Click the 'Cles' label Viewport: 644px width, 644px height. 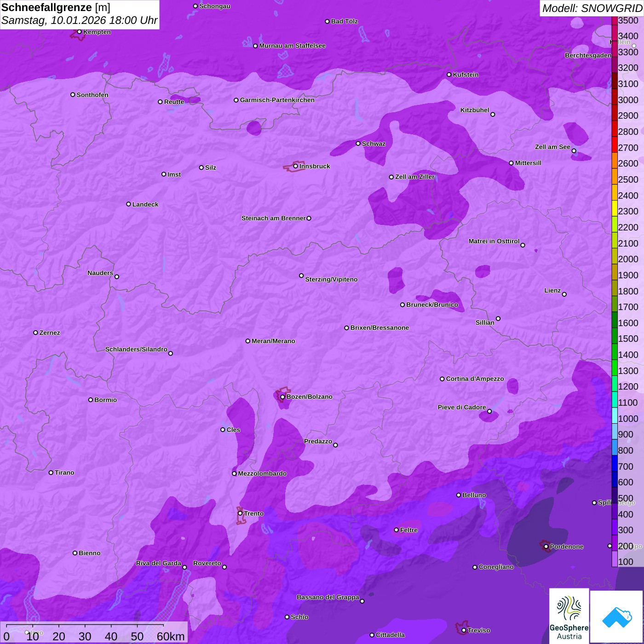[234, 430]
